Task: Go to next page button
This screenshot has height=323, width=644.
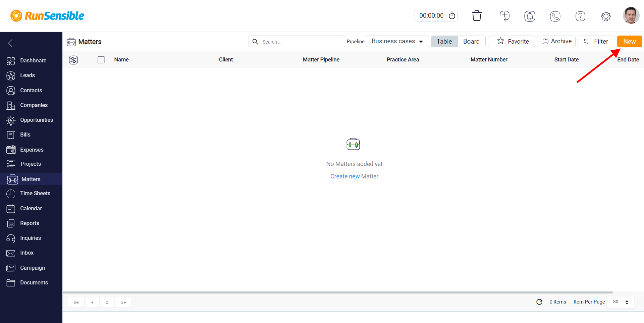Action: point(107,302)
